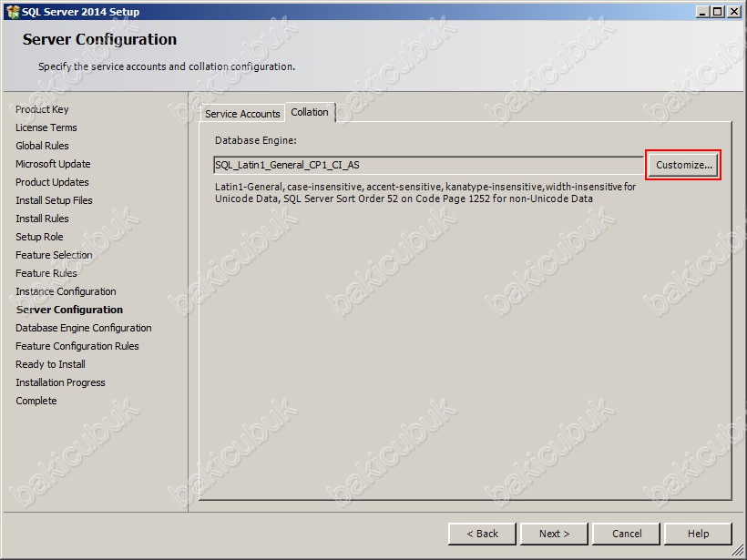Select the bold Server Configuration step

[x=69, y=310]
